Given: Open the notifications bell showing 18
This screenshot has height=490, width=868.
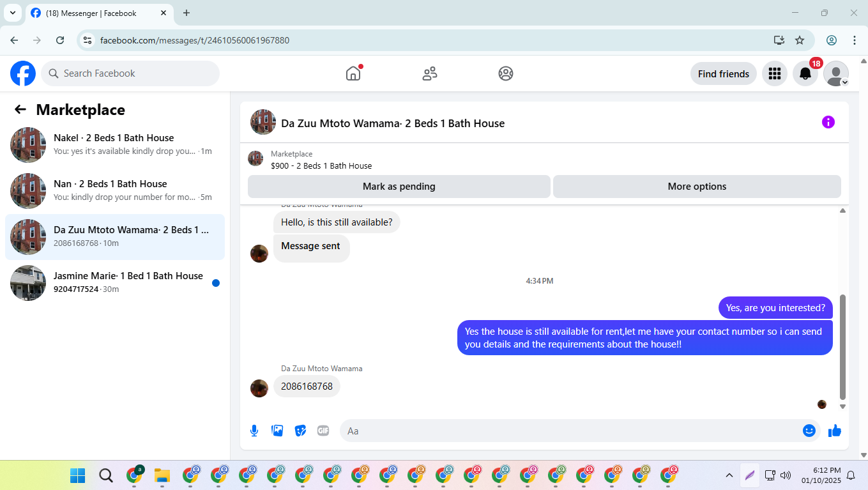Looking at the screenshot, I should pyautogui.click(x=805, y=73).
